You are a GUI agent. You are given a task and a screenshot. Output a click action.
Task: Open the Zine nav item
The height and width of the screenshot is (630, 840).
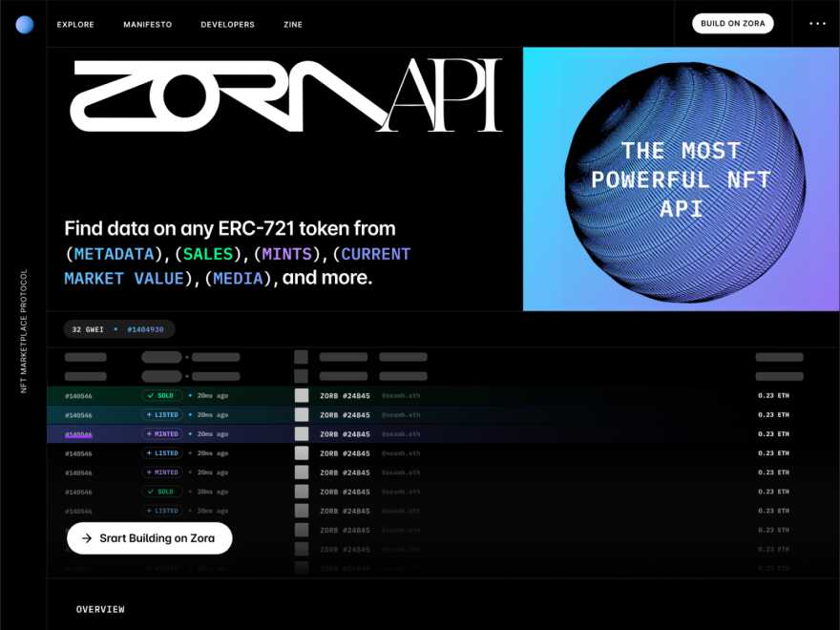click(x=293, y=25)
